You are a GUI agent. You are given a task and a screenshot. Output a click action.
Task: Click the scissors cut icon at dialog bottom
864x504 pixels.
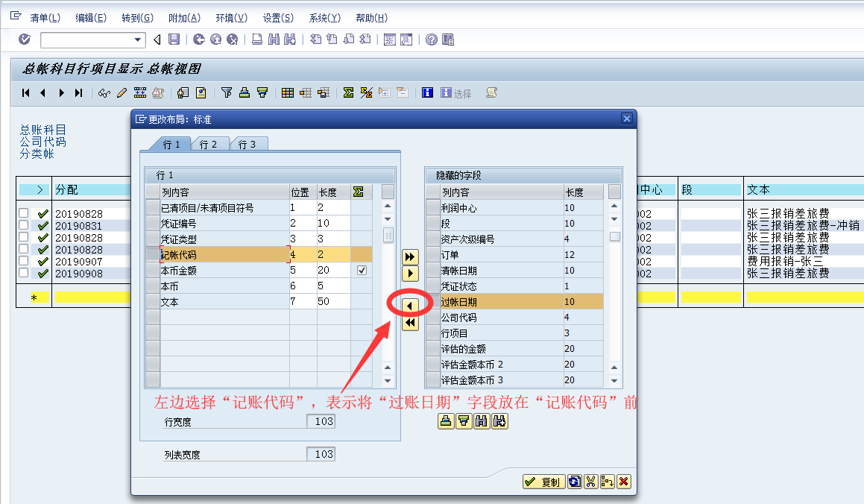click(x=592, y=482)
